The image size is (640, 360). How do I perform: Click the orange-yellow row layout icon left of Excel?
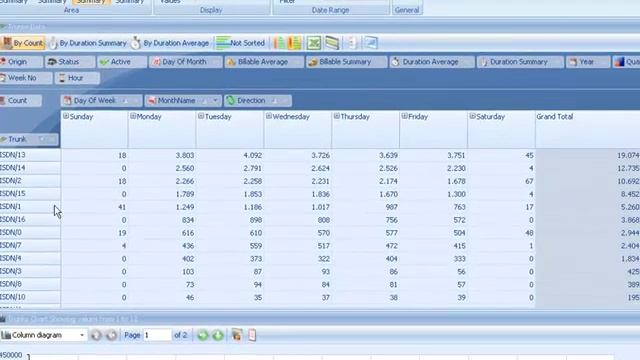(294, 43)
